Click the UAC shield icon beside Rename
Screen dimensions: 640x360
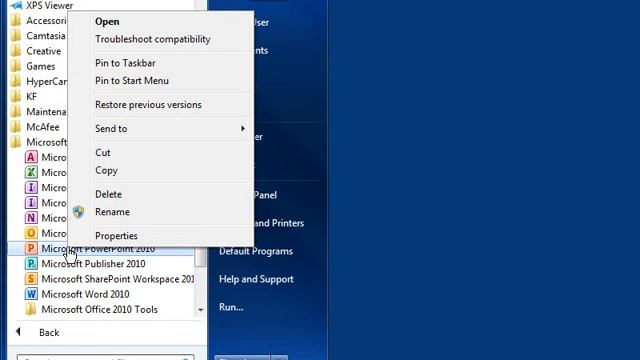78,212
